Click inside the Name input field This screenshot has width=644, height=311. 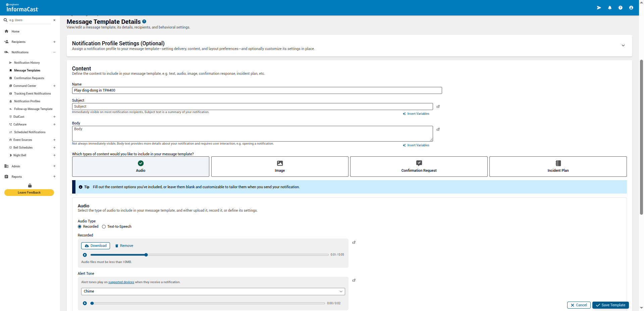point(257,90)
